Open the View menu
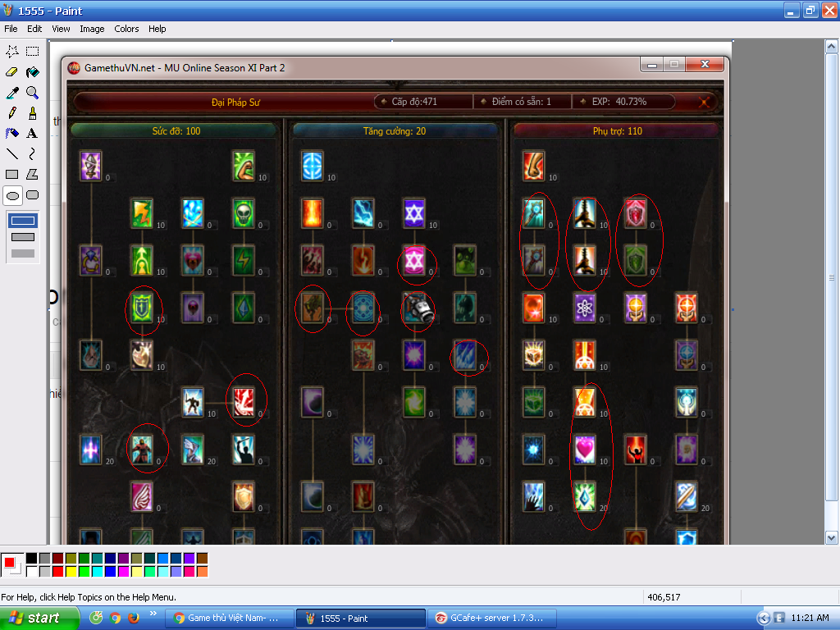This screenshot has height=630, width=840. pos(61,29)
